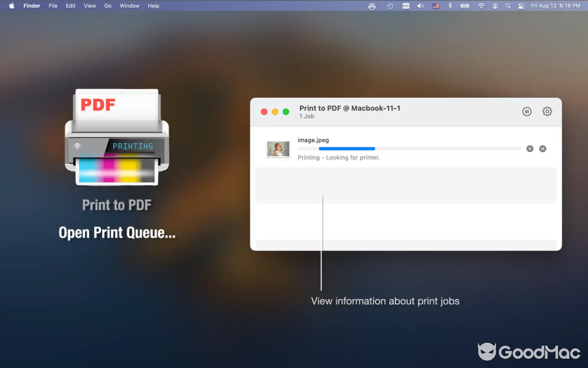
Task: Click Open Print Queue text
Action: pyautogui.click(x=117, y=232)
